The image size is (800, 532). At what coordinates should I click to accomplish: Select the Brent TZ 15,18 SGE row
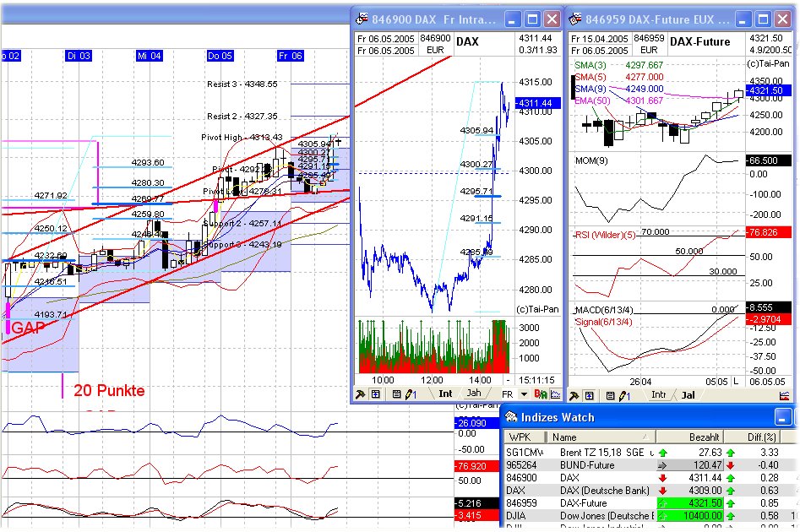pyautogui.click(x=648, y=453)
